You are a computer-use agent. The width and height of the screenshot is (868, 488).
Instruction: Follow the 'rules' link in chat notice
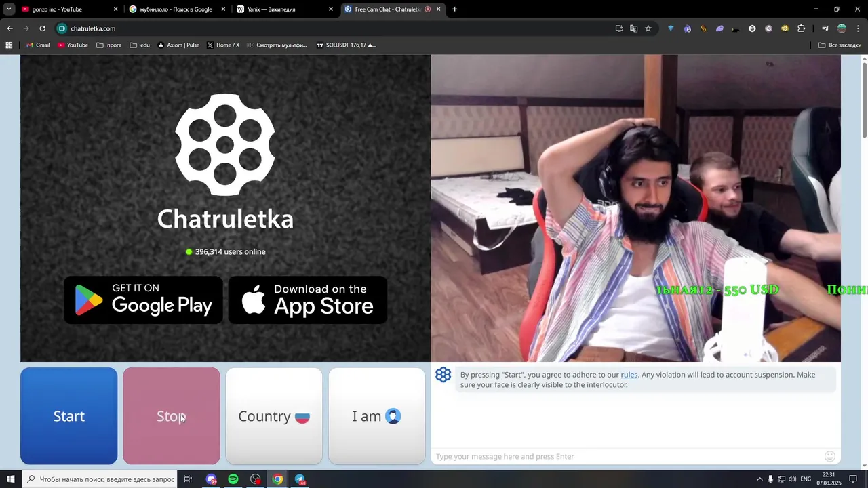pos(629,375)
